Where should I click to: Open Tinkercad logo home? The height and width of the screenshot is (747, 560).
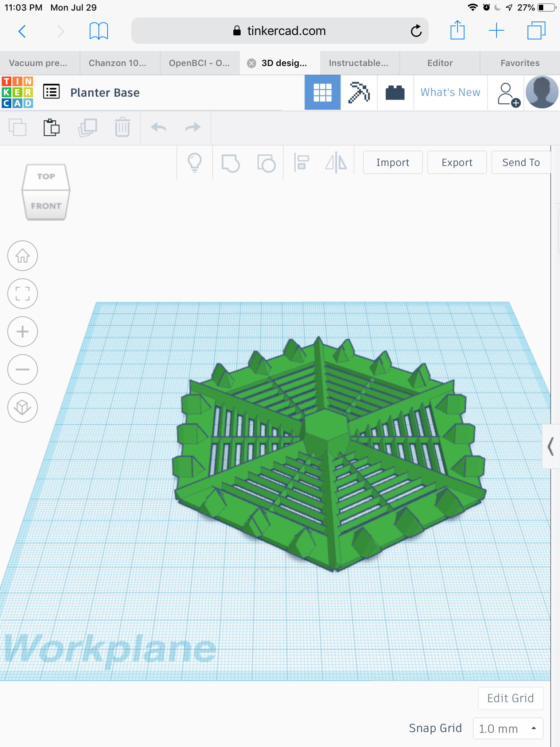(17, 92)
